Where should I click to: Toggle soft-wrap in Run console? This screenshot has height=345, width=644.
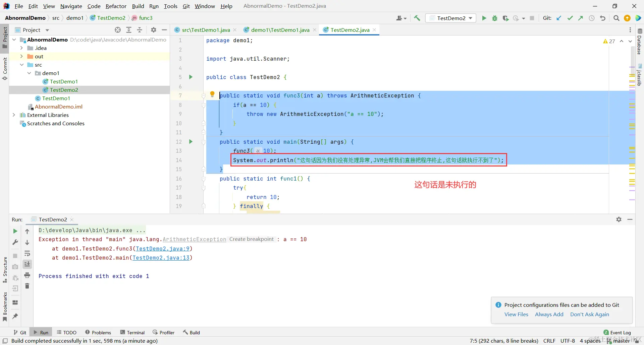(27, 253)
